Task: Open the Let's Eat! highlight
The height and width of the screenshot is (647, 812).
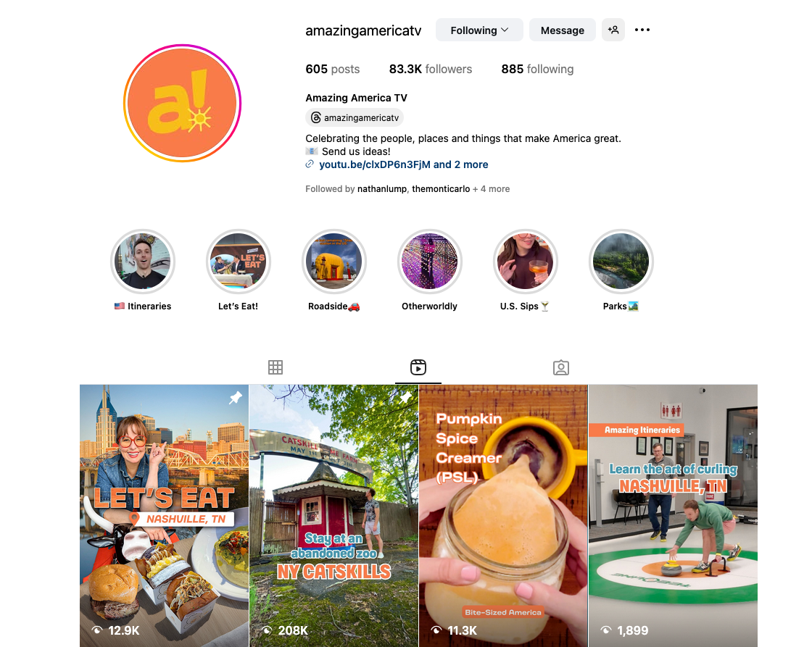Action: pyautogui.click(x=239, y=262)
